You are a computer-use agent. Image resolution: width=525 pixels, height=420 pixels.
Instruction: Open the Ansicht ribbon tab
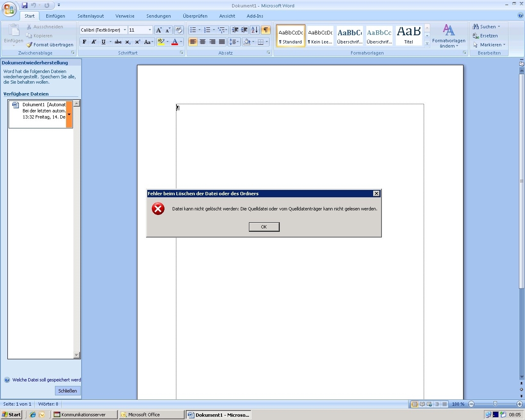[x=227, y=16]
